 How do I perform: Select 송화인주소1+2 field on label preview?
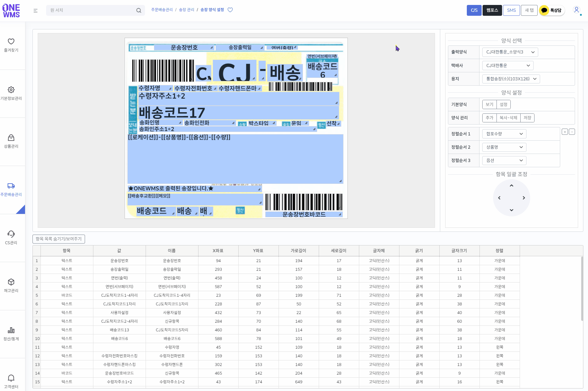pos(227,129)
